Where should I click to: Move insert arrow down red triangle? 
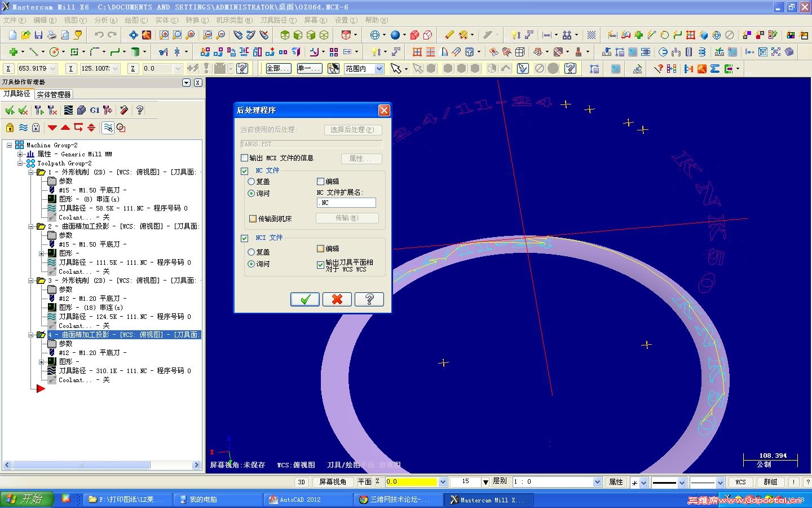pos(52,128)
